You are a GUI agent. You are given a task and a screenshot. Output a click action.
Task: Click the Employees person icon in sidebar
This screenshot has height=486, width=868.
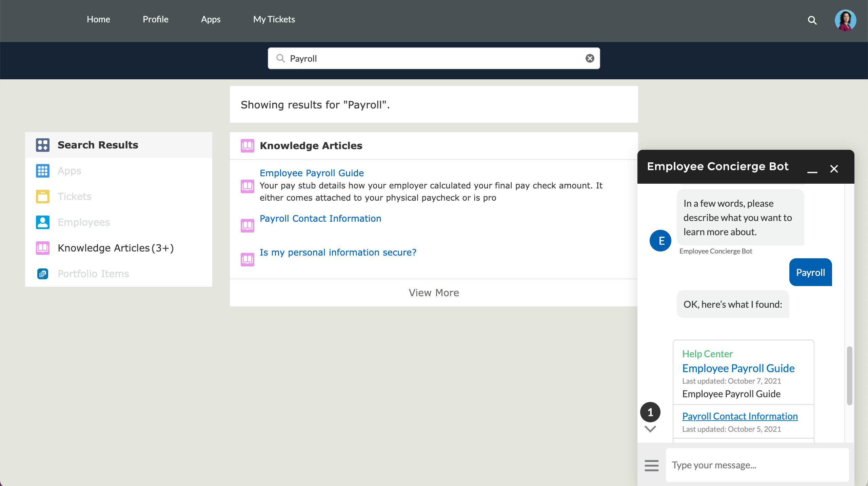coord(43,222)
